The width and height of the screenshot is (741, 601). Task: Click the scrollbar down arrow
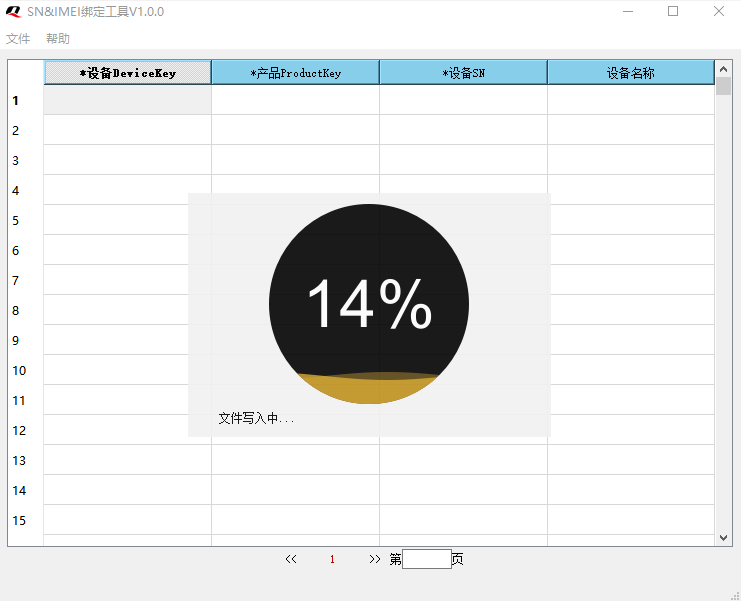[723, 538]
